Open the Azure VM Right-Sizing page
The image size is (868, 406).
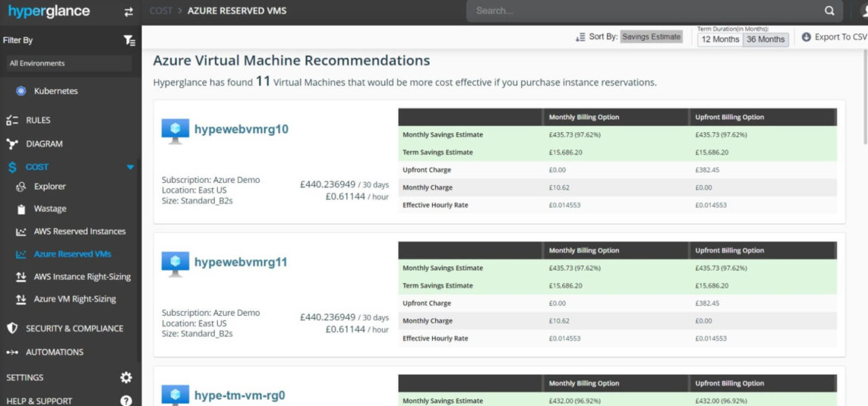(76, 299)
